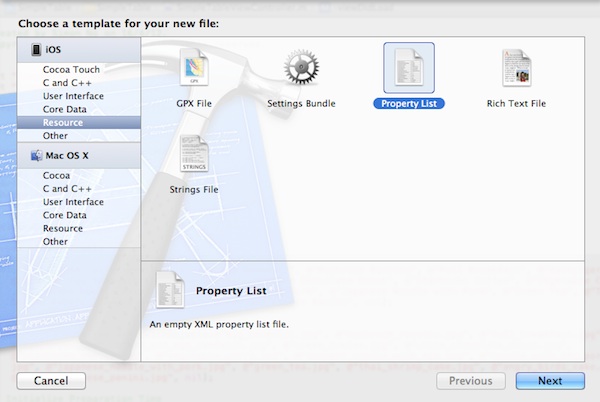Select Other under the iOS section

coord(55,136)
